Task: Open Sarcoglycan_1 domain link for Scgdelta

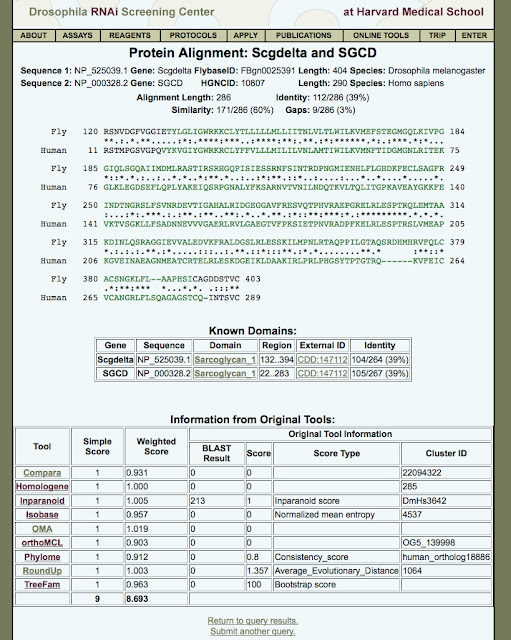Action: pyautogui.click(x=225, y=360)
